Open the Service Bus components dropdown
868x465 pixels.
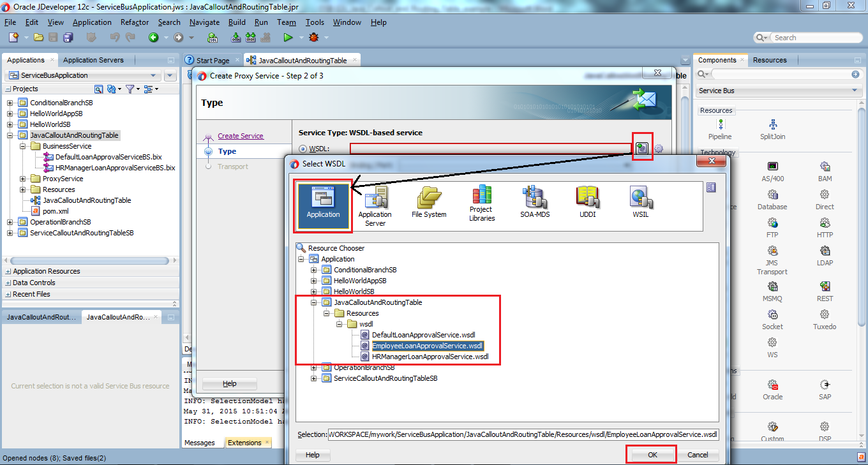coord(856,91)
